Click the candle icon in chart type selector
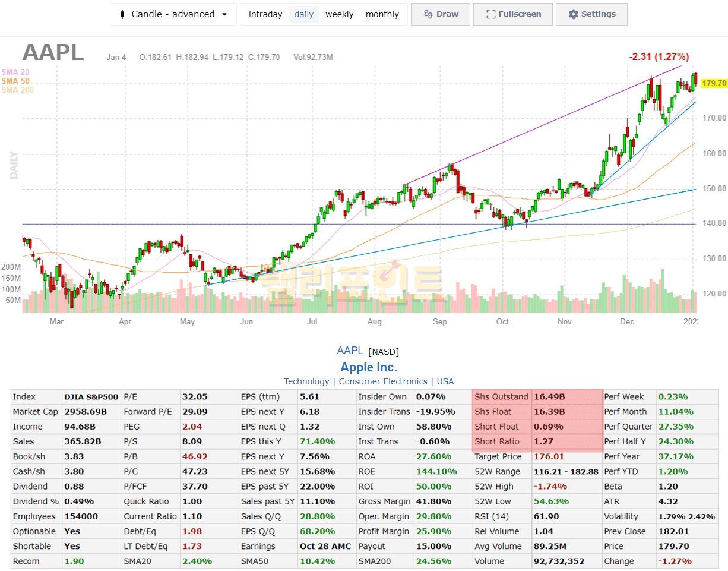Viewport: 728px width, 571px height. [x=123, y=14]
